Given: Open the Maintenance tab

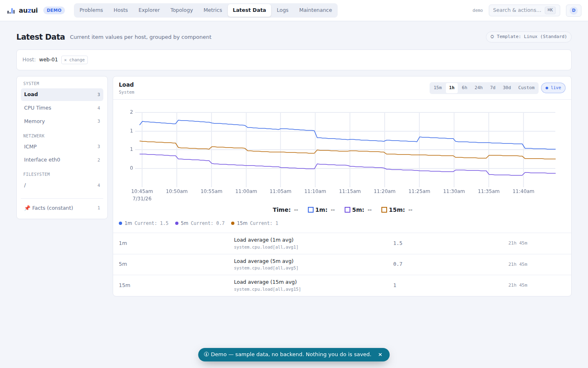Looking at the screenshot, I should click(316, 10).
